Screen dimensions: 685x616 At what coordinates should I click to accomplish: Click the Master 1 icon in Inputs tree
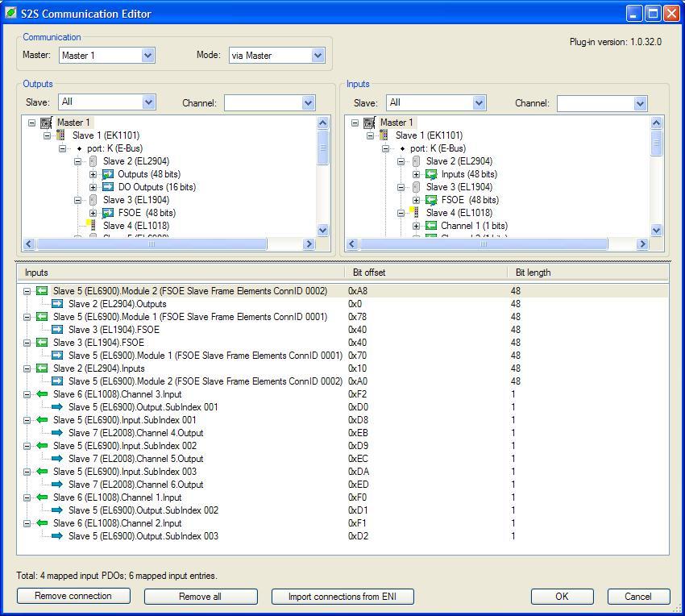(370, 123)
